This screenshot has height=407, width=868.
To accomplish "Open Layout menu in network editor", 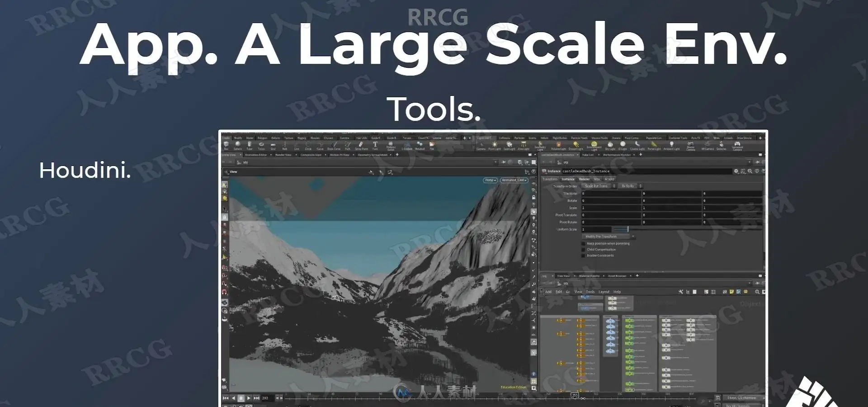I will 604,292.
